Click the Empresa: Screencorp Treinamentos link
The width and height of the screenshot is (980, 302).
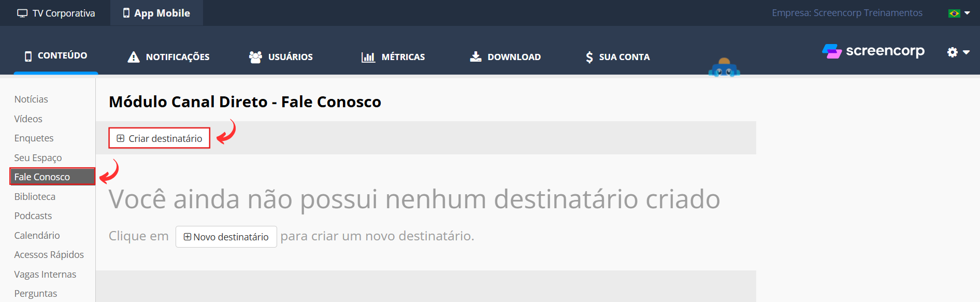click(x=847, y=13)
